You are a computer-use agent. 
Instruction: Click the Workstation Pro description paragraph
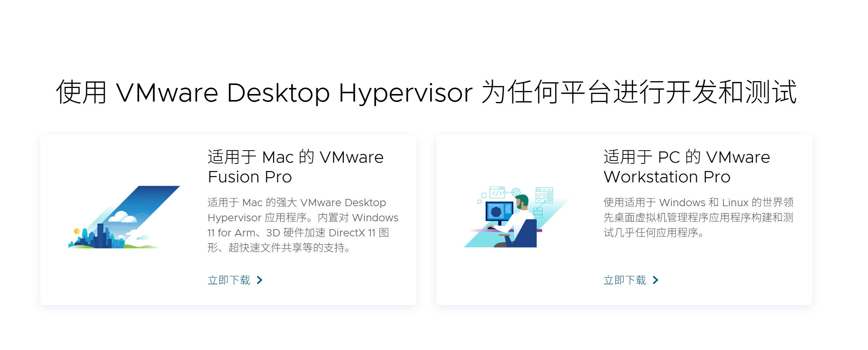tap(698, 217)
